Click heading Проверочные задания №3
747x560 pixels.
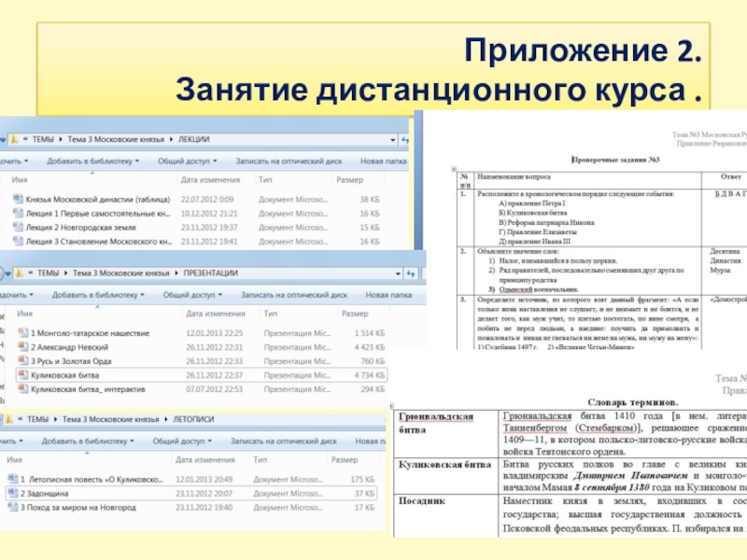pyautogui.click(x=615, y=160)
